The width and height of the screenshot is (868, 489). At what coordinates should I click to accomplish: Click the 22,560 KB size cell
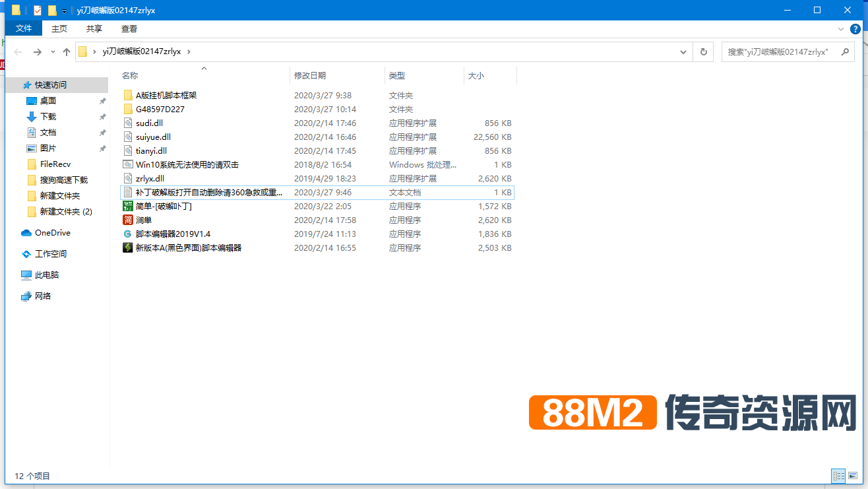point(492,137)
